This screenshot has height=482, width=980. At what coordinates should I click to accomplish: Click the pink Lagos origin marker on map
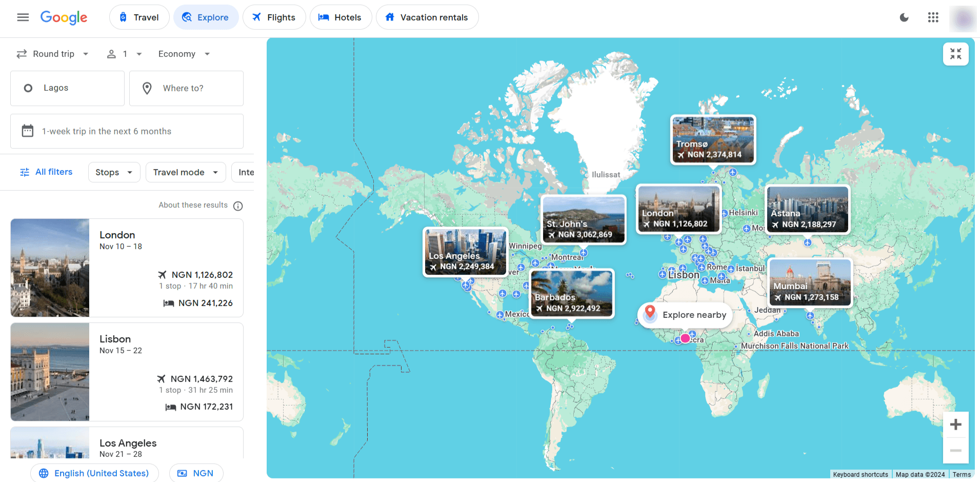(x=685, y=338)
